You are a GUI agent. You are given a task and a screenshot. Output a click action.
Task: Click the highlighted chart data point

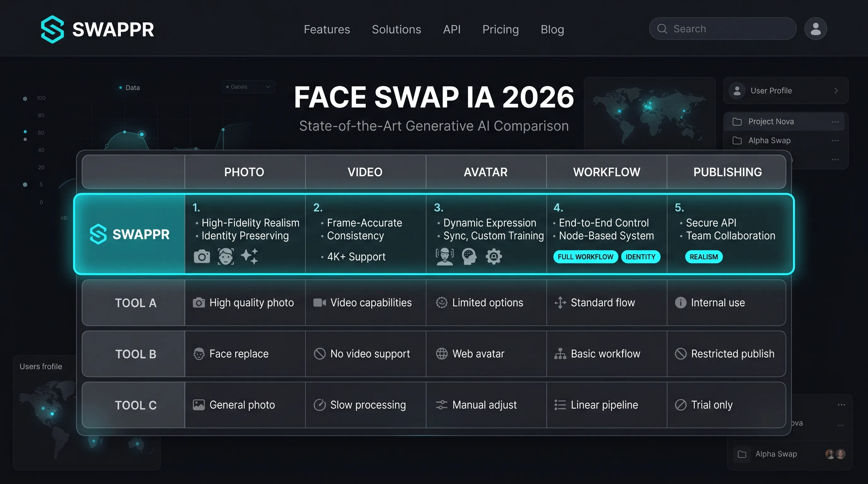click(142, 134)
